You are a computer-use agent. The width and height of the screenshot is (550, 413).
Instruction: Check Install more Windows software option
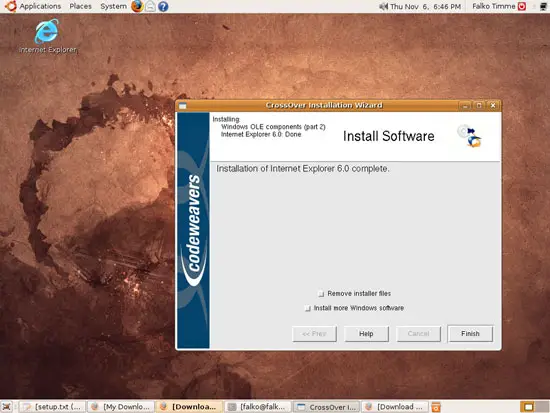click(x=308, y=308)
